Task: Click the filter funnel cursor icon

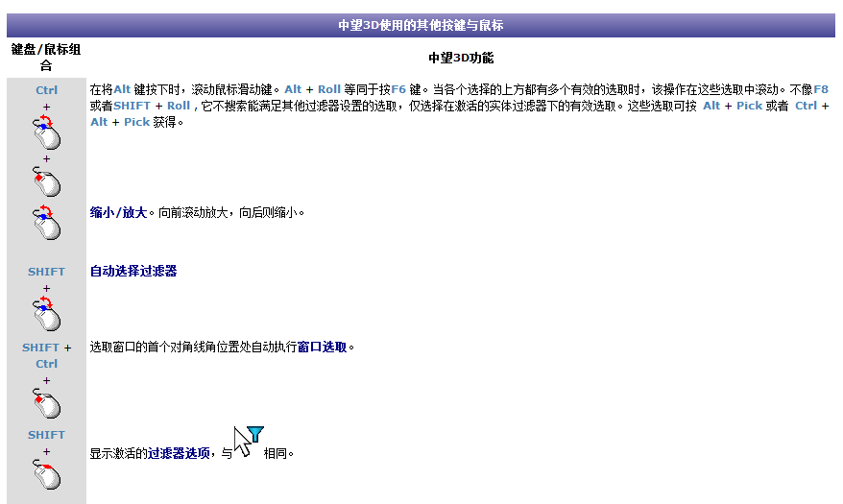Action: point(249,441)
